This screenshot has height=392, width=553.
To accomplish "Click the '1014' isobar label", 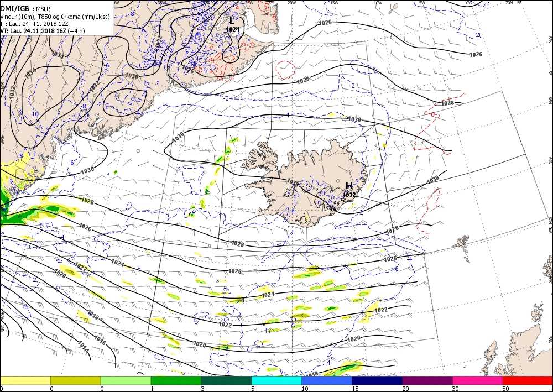I will point(84,346).
